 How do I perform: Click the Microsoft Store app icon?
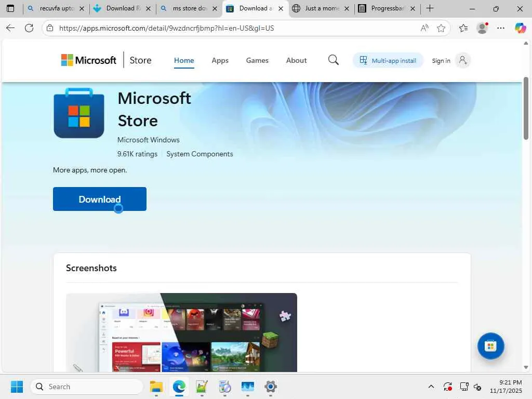point(79,113)
